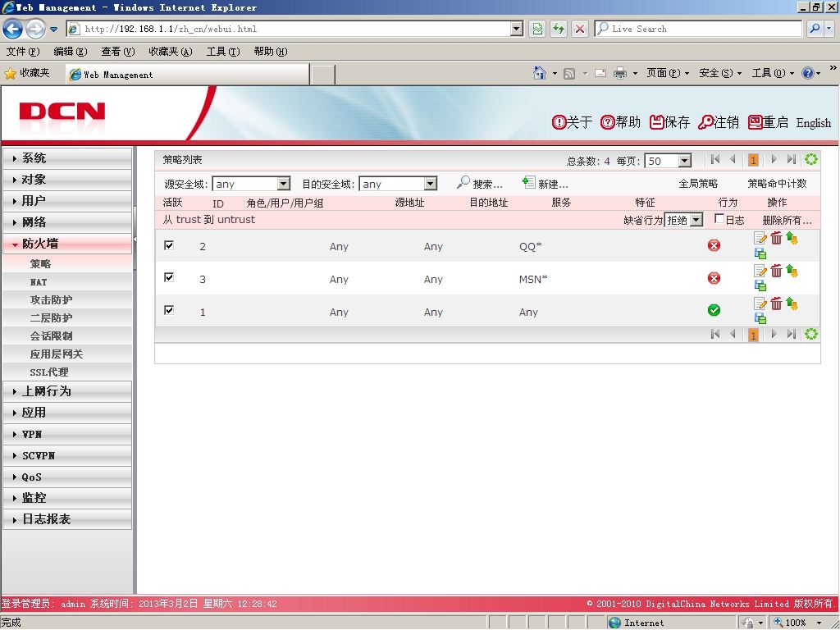Expand the 系统 sidebar section
Viewport: 840px width, 630px height.
[67, 158]
